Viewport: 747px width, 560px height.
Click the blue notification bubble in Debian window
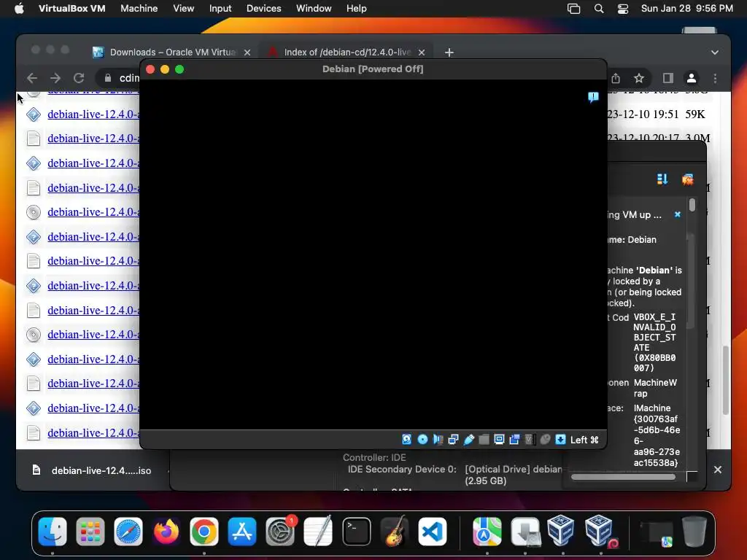coord(593,97)
